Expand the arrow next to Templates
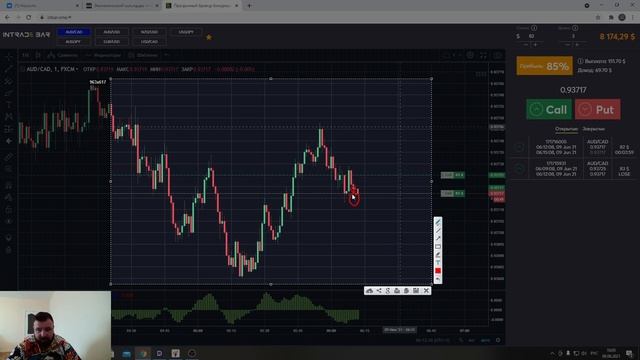 click(167, 55)
